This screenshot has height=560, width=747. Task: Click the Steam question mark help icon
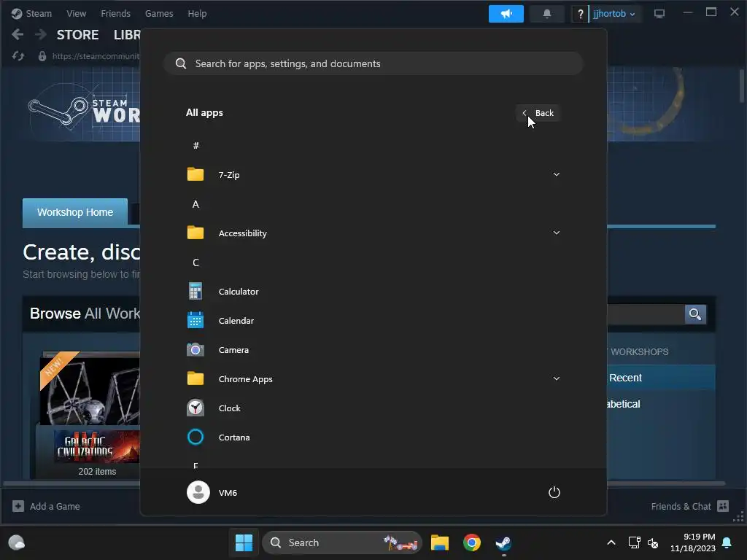pos(580,14)
